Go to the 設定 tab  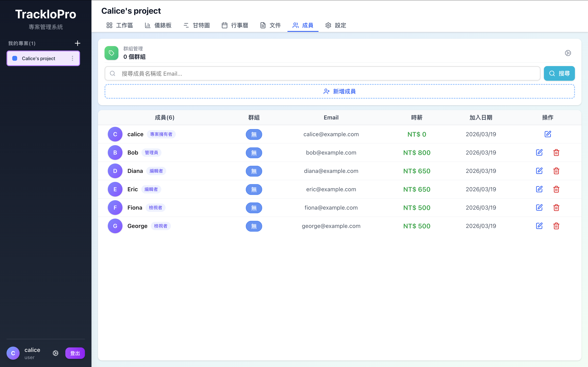point(336,25)
